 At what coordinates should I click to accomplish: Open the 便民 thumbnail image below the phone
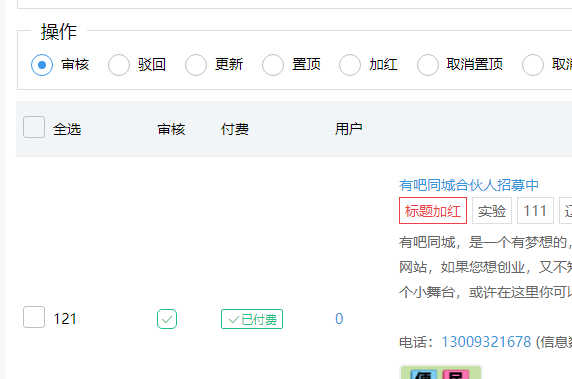441,372
